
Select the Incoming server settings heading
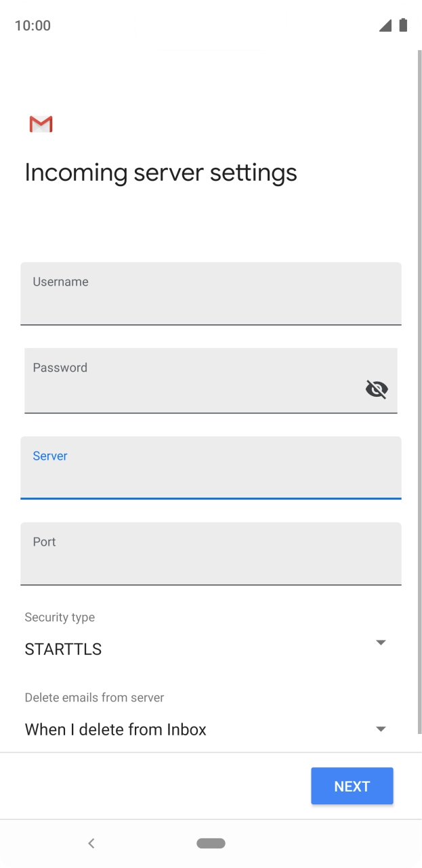click(x=161, y=173)
